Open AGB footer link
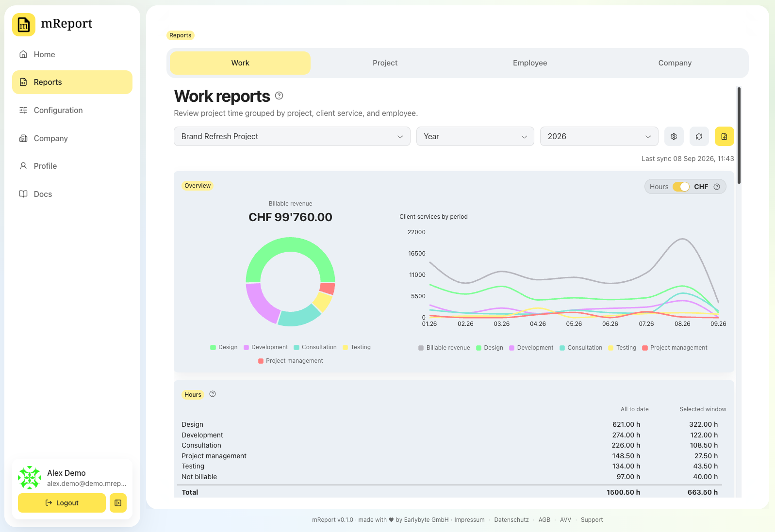Viewport: 775px width, 532px height. (x=544, y=520)
